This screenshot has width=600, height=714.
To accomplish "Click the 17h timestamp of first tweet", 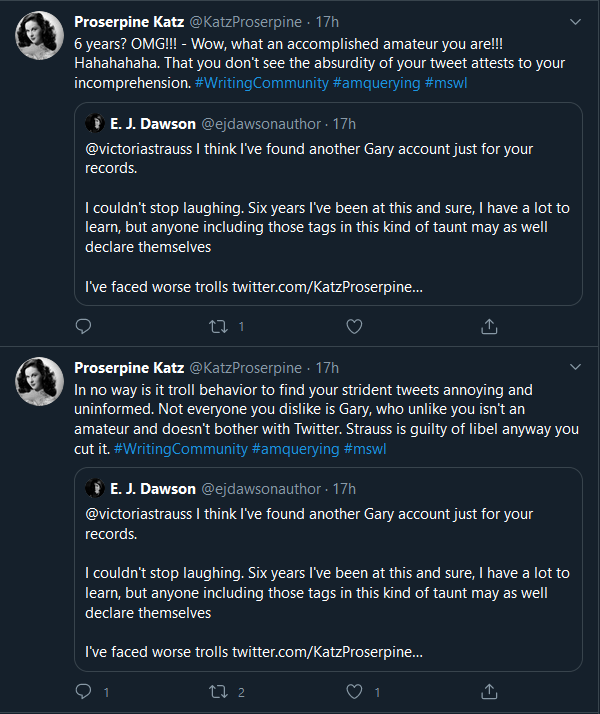I will 327,21.
